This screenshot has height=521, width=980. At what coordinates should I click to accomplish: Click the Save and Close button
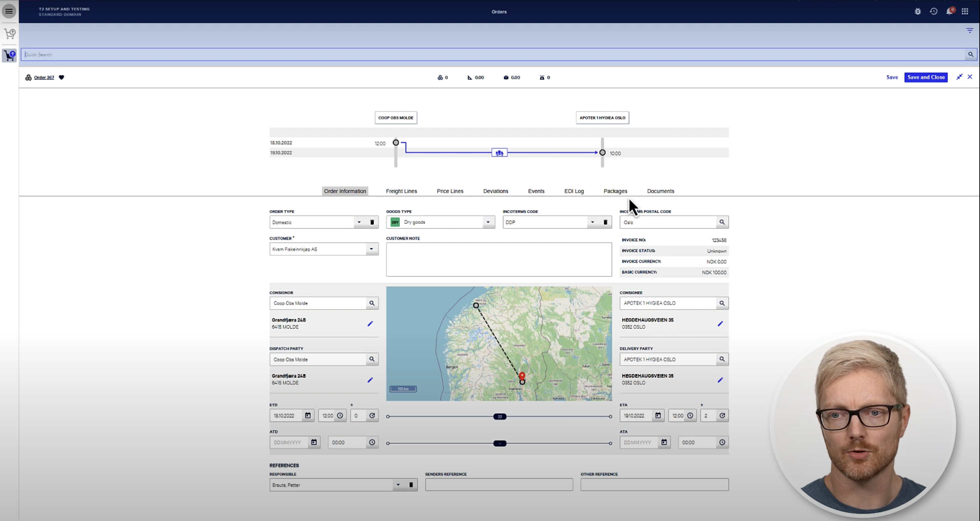click(x=926, y=77)
